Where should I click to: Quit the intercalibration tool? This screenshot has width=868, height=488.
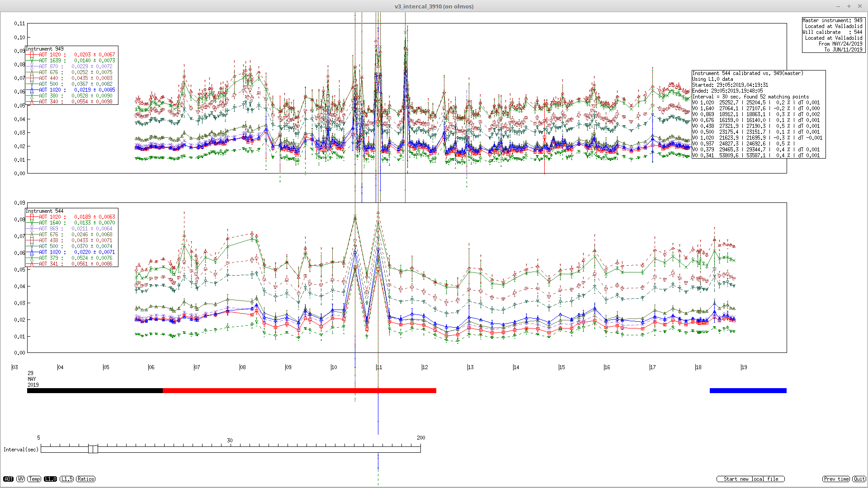point(859,479)
